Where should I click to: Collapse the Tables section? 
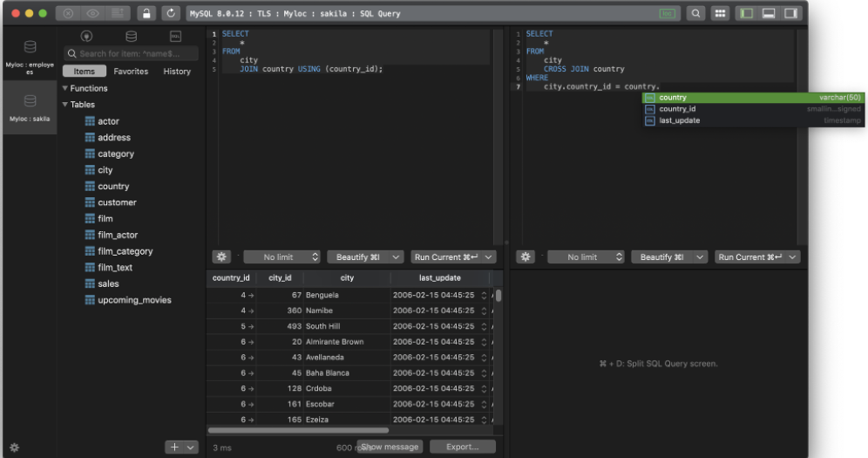(64, 104)
